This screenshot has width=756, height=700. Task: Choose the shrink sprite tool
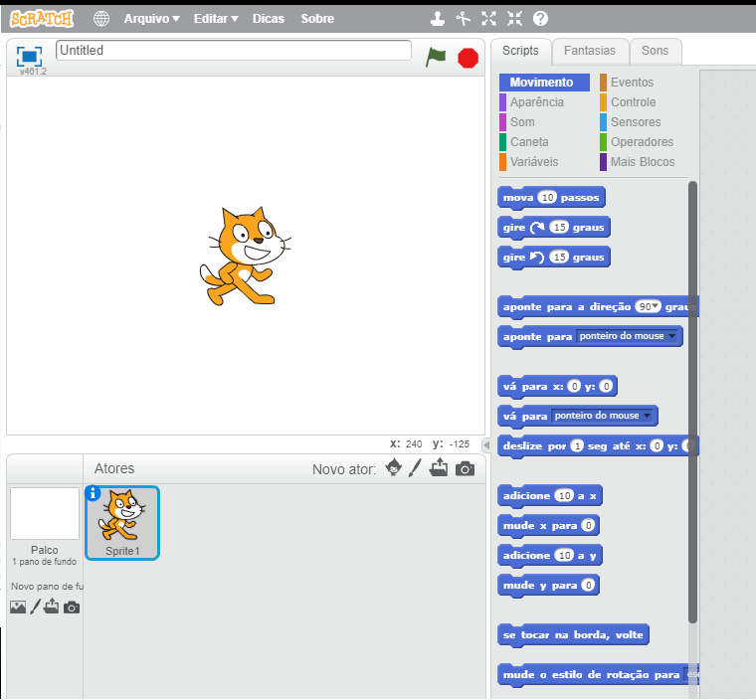click(514, 19)
